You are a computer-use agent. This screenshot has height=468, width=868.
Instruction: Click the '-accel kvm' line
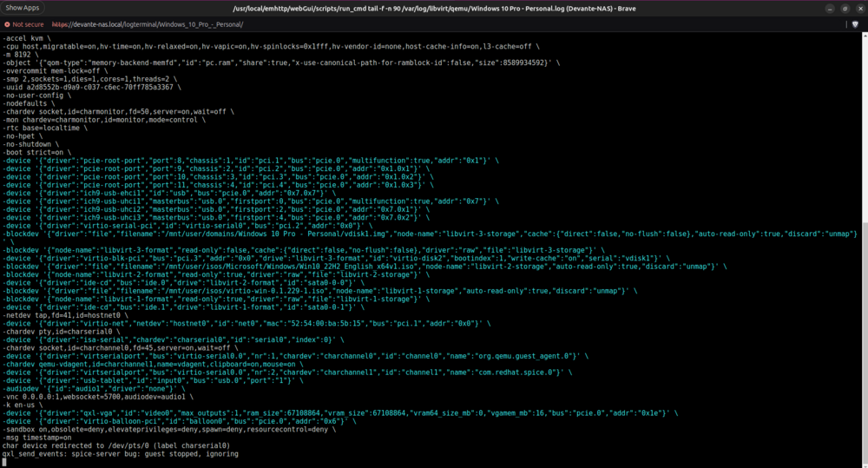point(27,38)
